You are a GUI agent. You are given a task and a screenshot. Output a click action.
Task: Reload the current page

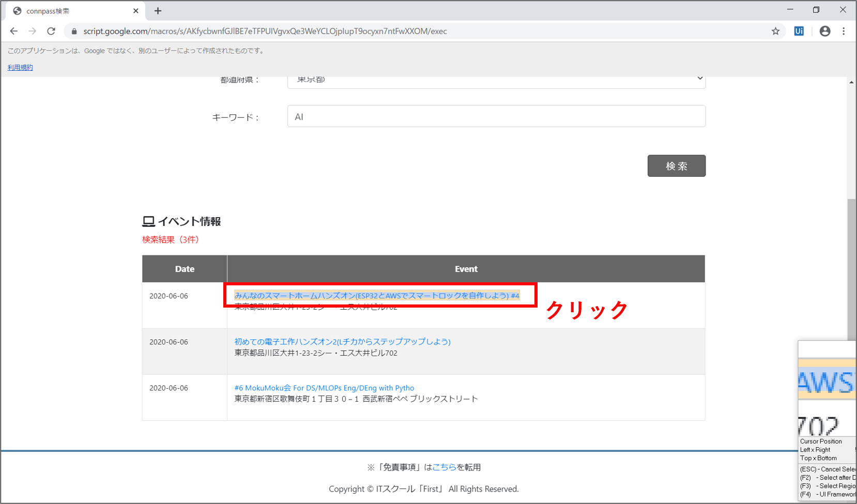[51, 31]
